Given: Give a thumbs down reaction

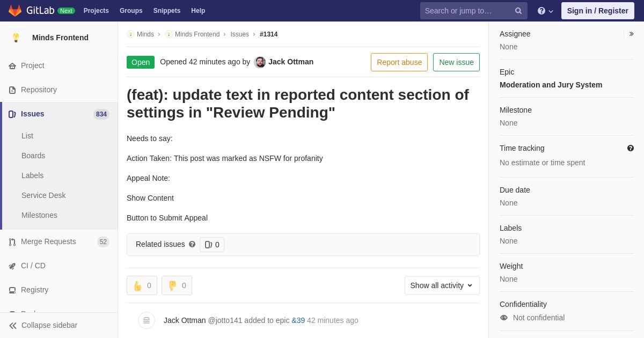Looking at the screenshot, I should click(x=177, y=285).
